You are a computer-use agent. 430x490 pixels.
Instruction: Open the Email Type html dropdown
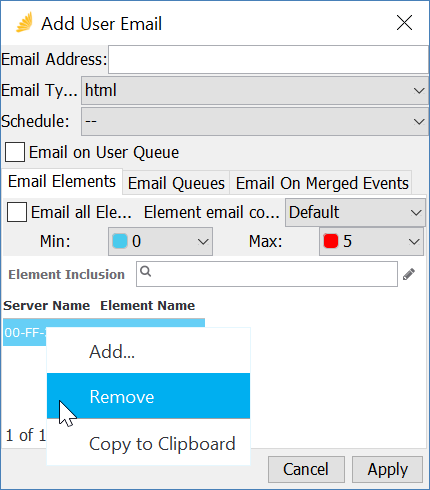click(255, 90)
